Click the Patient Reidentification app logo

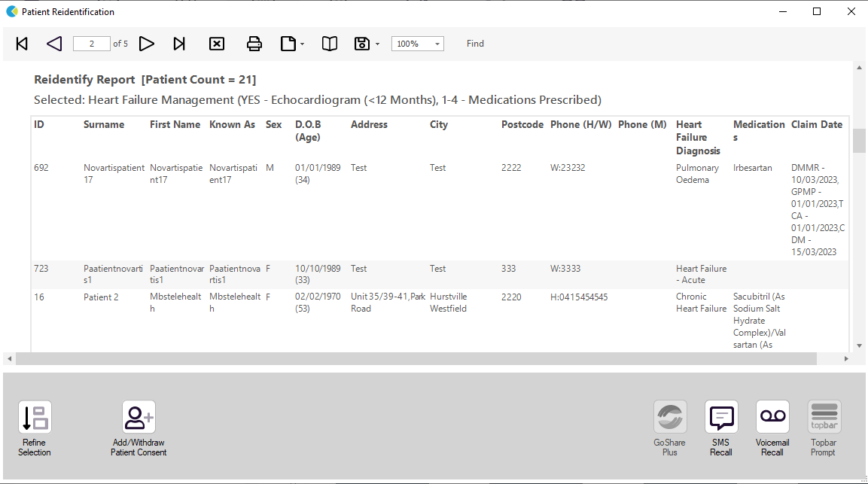(x=11, y=11)
